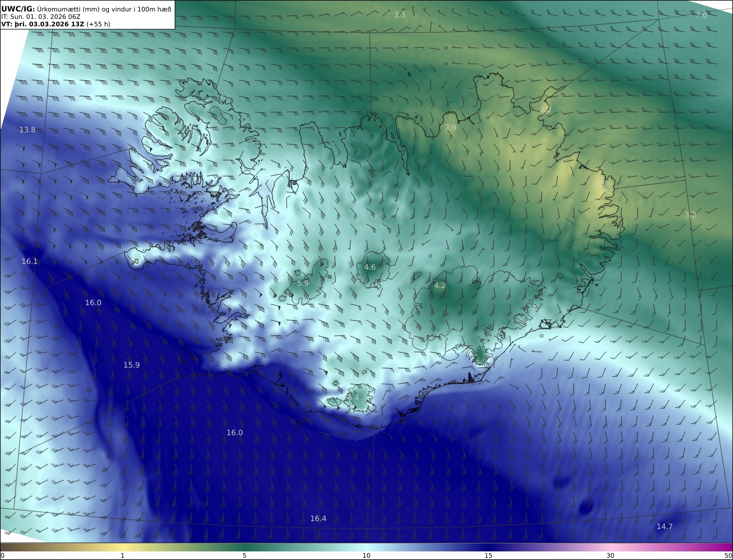The height and width of the screenshot is (560, 733).
Task: Select the "IT: Sun. 01. 03. 2026 06Z" line
Action: coord(41,17)
